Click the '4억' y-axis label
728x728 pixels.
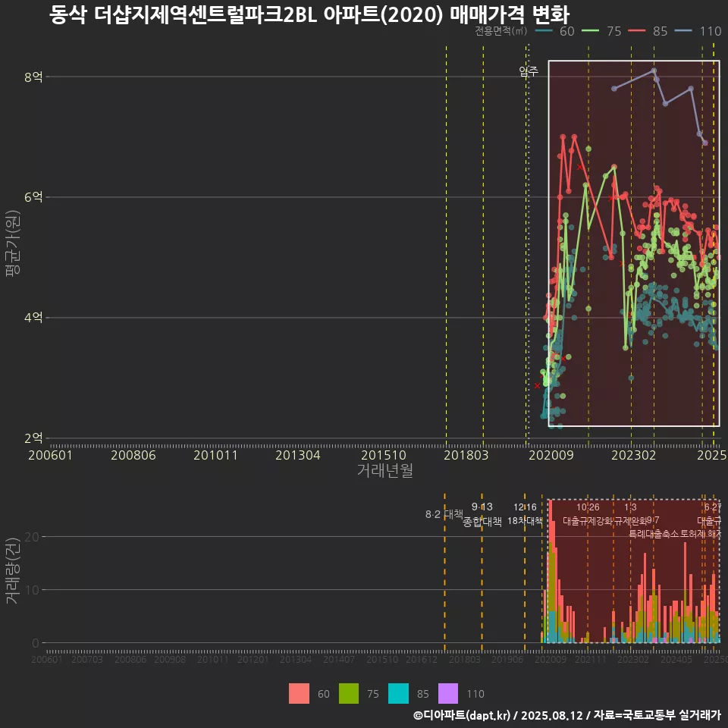pyautogui.click(x=33, y=318)
